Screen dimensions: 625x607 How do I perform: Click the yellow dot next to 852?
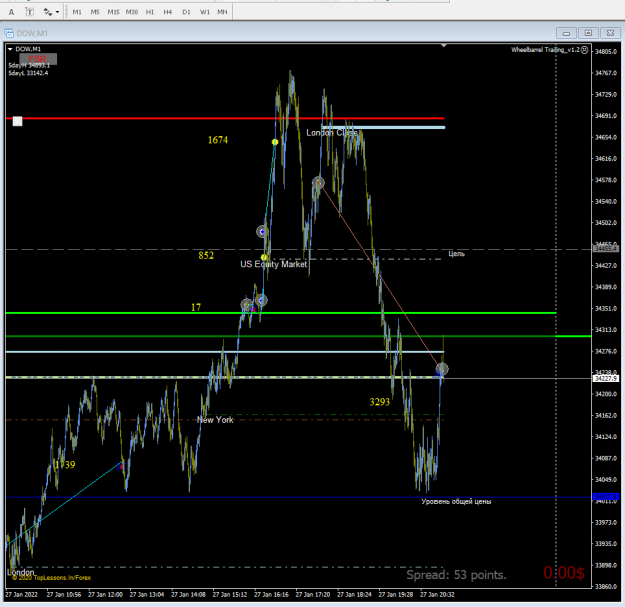(264, 257)
